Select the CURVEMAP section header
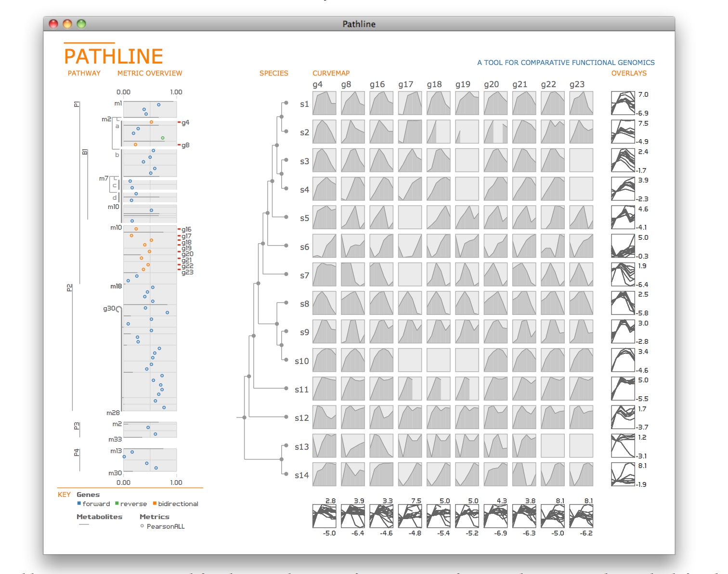This screenshot has width=728, height=574. point(331,73)
